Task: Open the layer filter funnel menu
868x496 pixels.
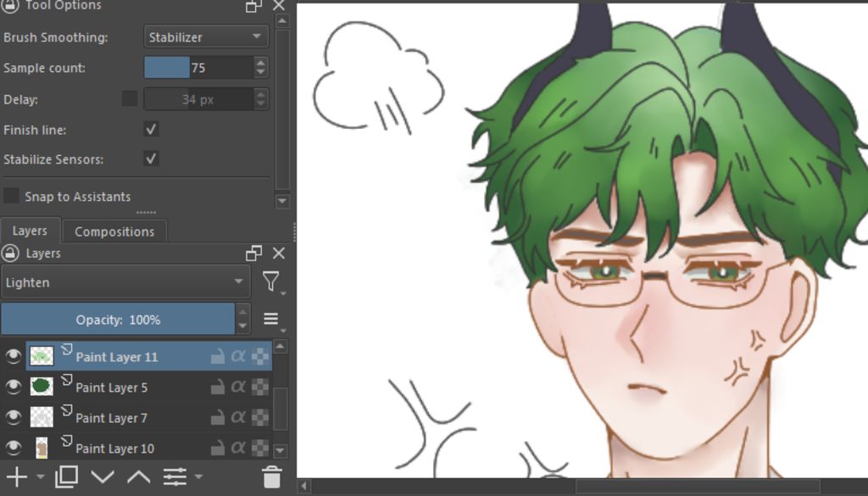Action: [272, 282]
